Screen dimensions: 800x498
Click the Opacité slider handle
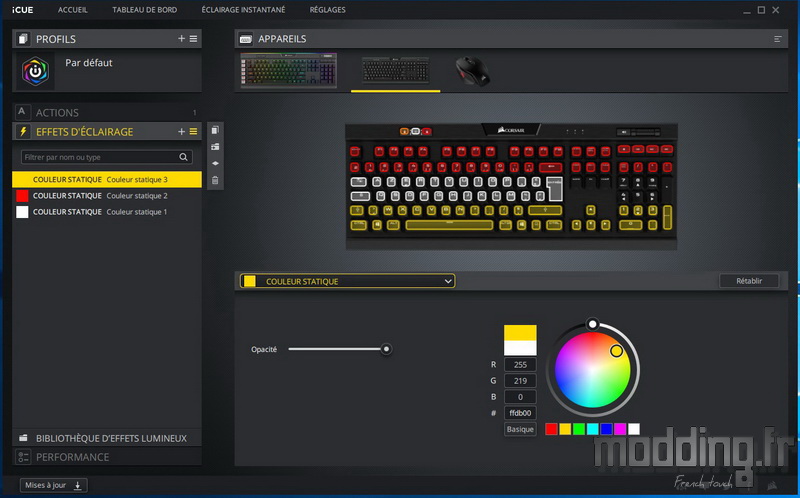(386, 349)
